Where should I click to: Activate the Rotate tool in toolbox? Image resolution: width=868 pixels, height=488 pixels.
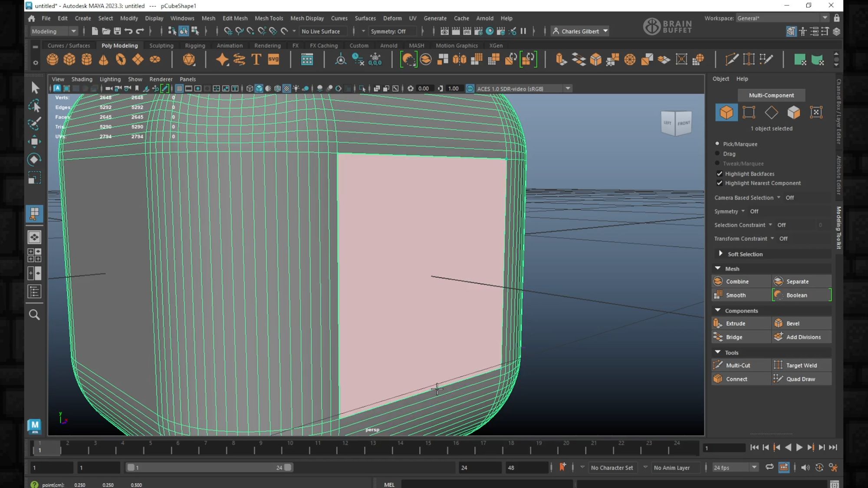[x=34, y=160]
